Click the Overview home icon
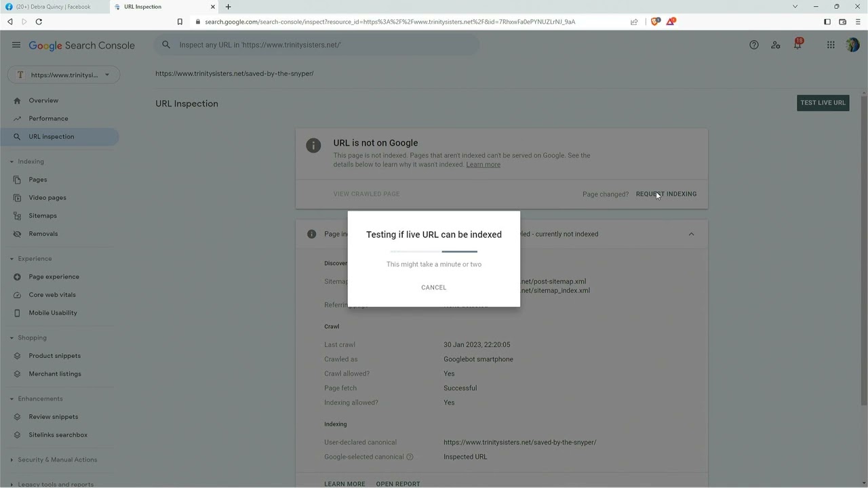 click(x=17, y=100)
